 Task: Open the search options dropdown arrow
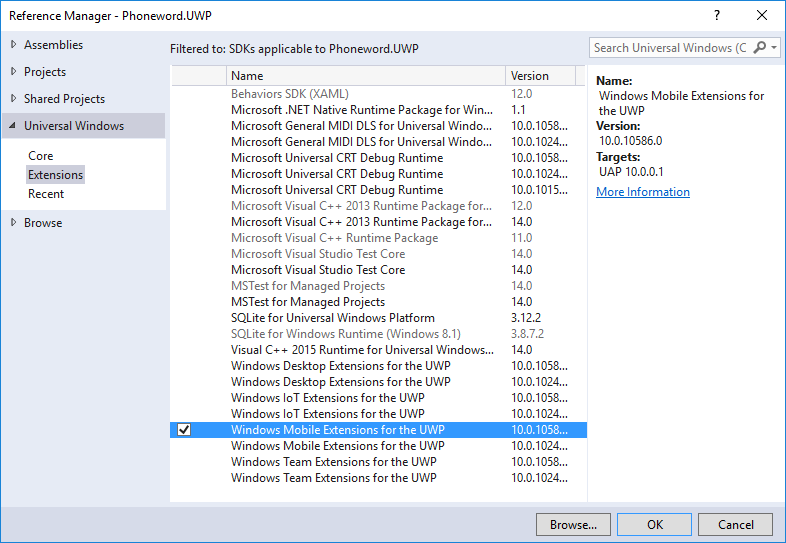pyautogui.click(x=774, y=48)
